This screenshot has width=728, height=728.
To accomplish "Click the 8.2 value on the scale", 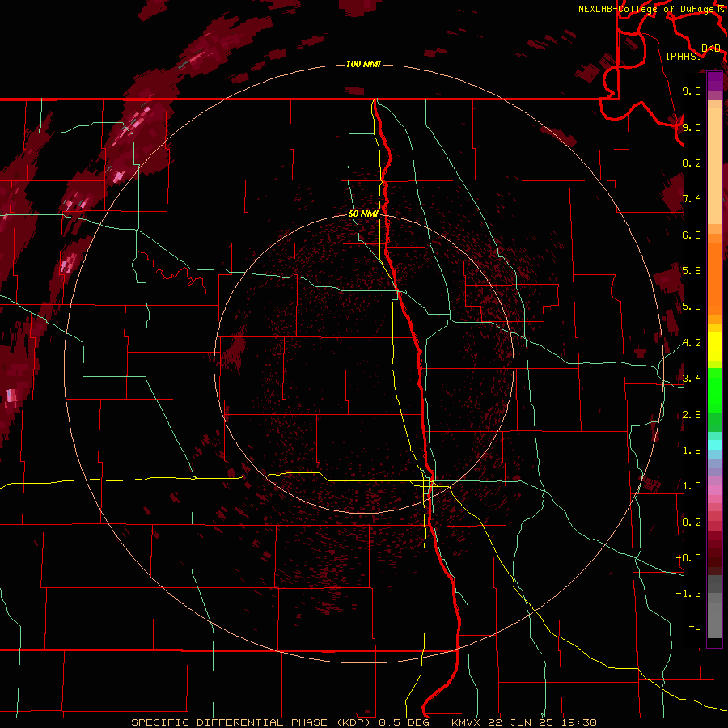I will pyautogui.click(x=692, y=163).
